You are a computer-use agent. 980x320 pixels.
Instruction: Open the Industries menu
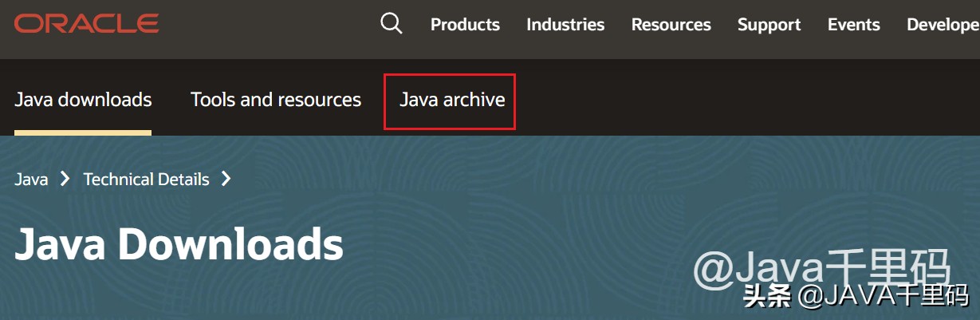tap(565, 25)
